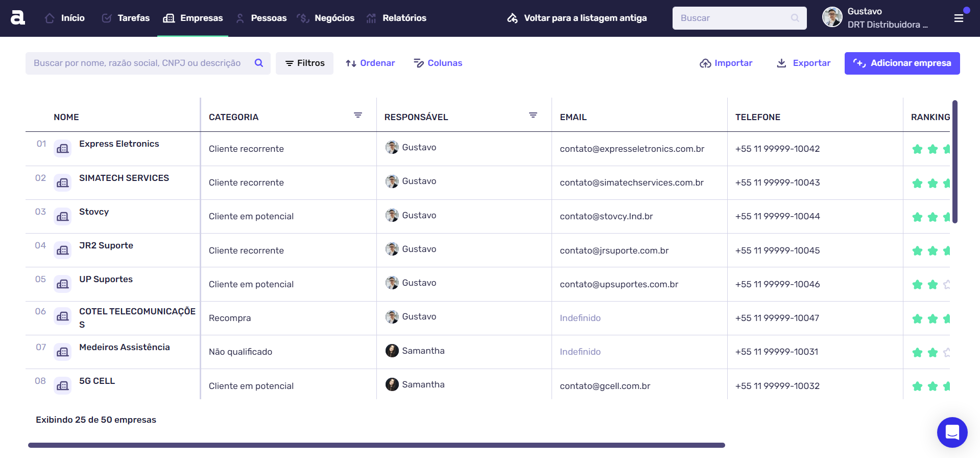This screenshot has height=458, width=980.
Task: Click Importar companies
Action: click(x=726, y=63)
